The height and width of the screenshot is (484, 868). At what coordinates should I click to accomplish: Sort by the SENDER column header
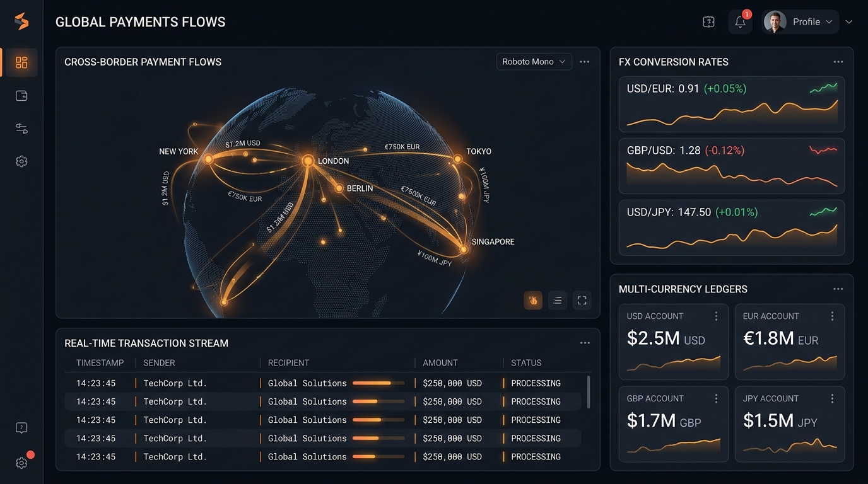coord(159,363)
